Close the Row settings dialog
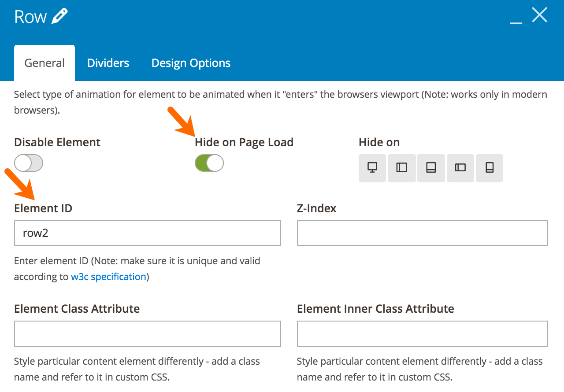This screenshot has height=392, width=564. [x=539, y=15]
